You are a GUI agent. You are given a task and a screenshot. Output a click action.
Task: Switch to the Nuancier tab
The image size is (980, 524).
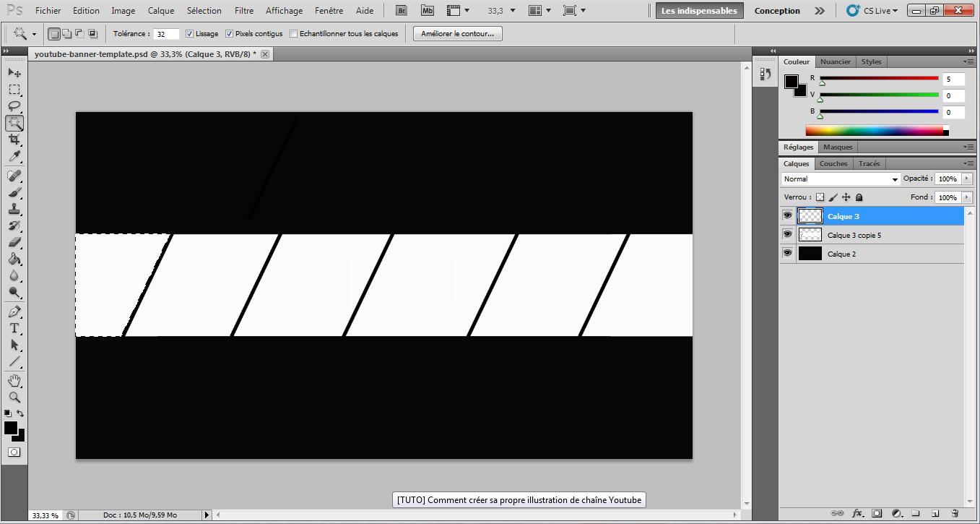click(x=836, y=61)
